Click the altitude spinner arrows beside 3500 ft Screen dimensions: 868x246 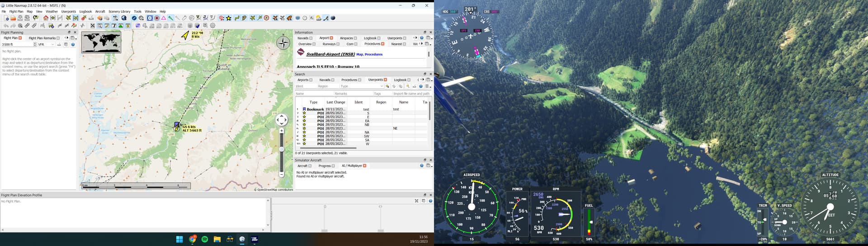(34, 44)
